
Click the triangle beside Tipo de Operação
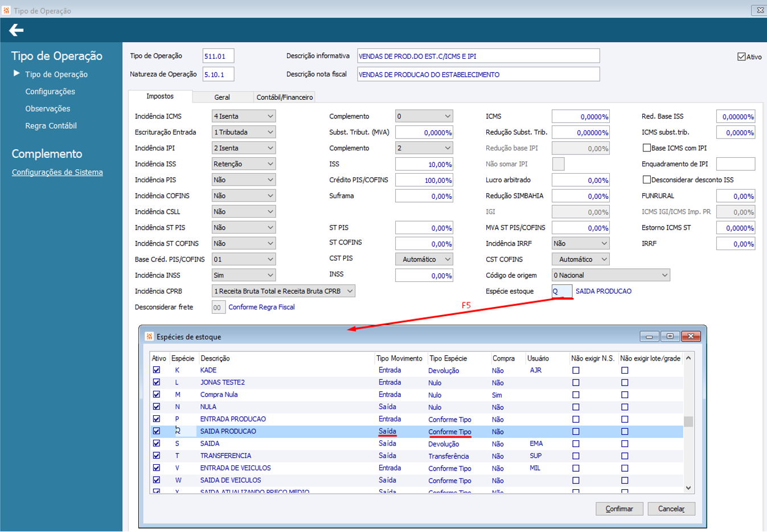pyautogui.click(x=17, y=73)
